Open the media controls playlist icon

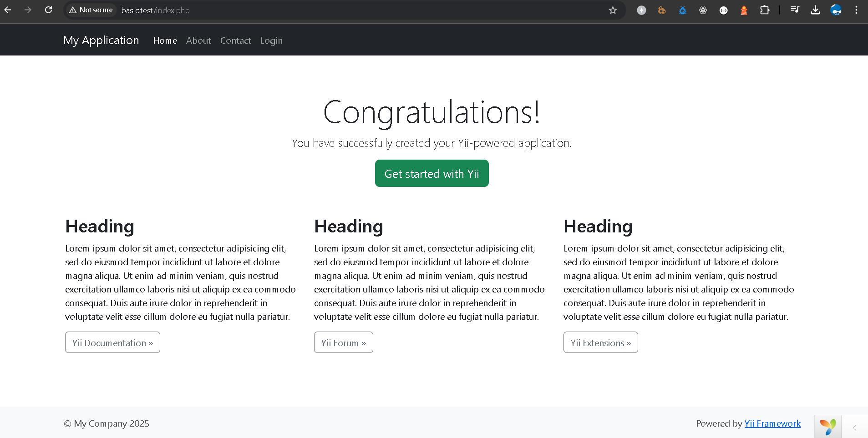pyautogui.click(x=795, y=10)
